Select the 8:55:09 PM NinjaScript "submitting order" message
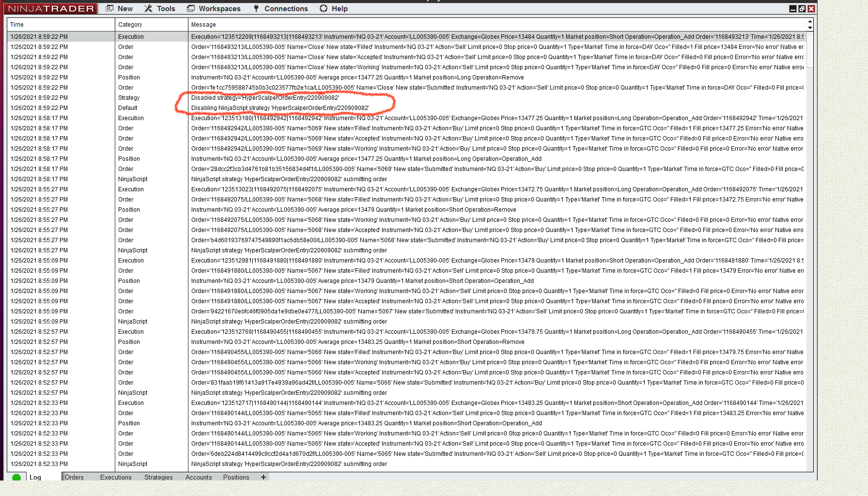Screen dimensions: 868x496 [x=289, y=322]
